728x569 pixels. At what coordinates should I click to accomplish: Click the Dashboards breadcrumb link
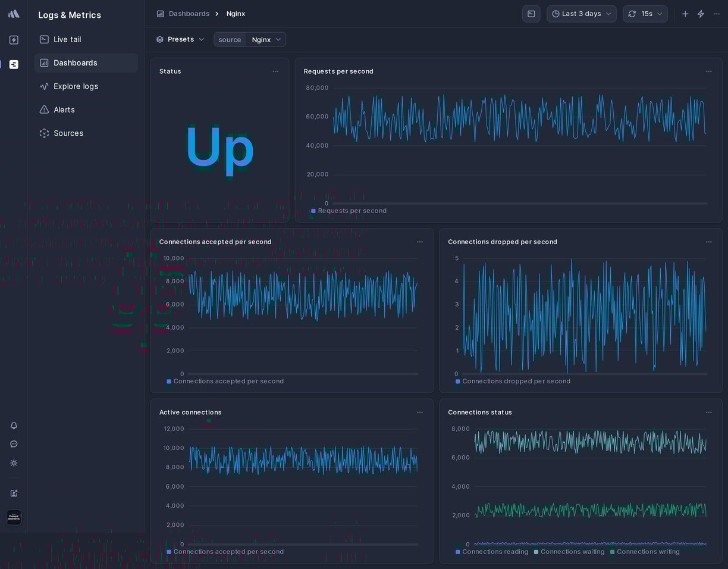point(189,14)
